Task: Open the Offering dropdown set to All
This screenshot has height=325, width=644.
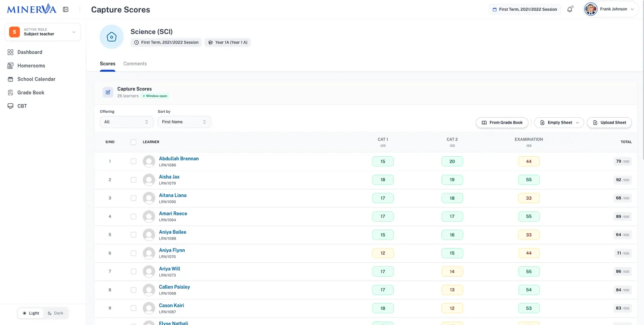Action: click(x=127, y=122)
